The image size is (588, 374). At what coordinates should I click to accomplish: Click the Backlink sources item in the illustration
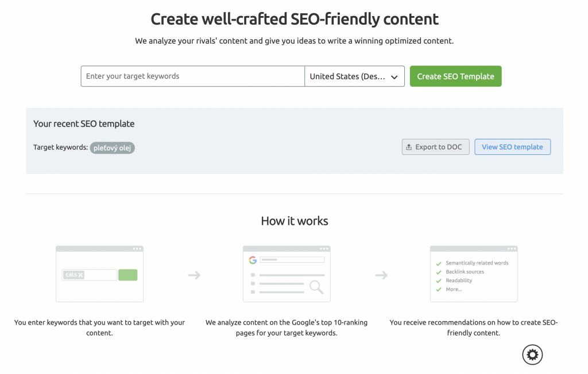465,272
